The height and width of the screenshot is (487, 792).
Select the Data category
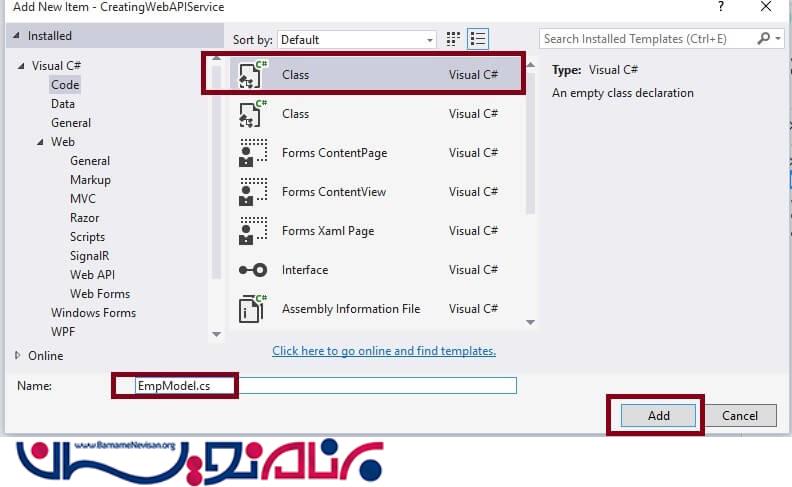[x=63, y=104]
